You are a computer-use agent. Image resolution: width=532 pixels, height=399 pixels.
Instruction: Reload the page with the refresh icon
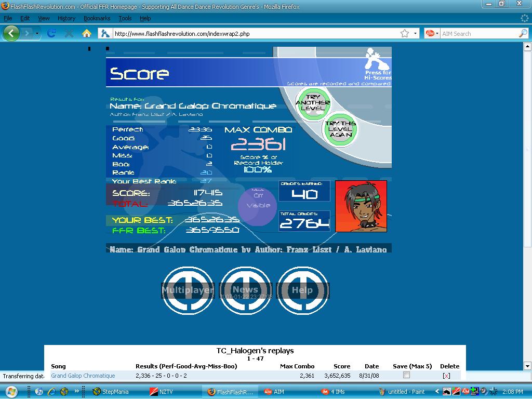click(51, 33)
